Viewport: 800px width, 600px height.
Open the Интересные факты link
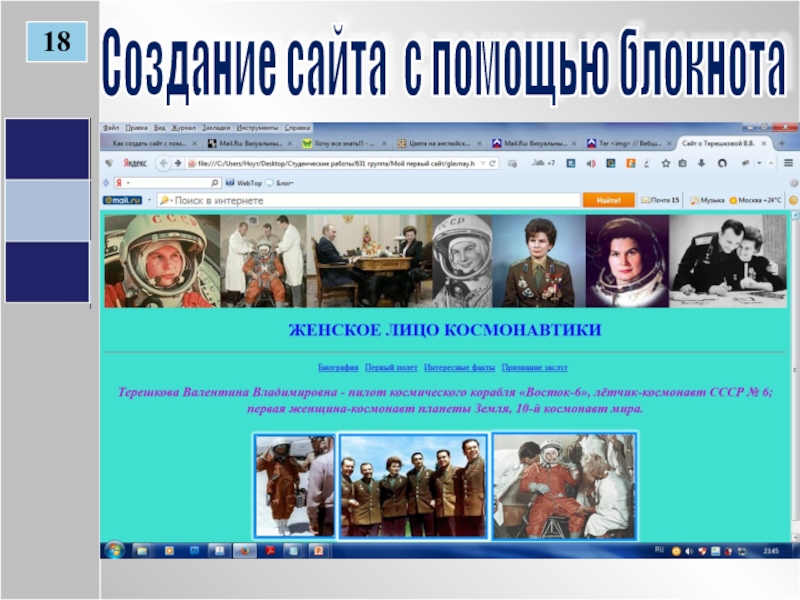(459, 367)
